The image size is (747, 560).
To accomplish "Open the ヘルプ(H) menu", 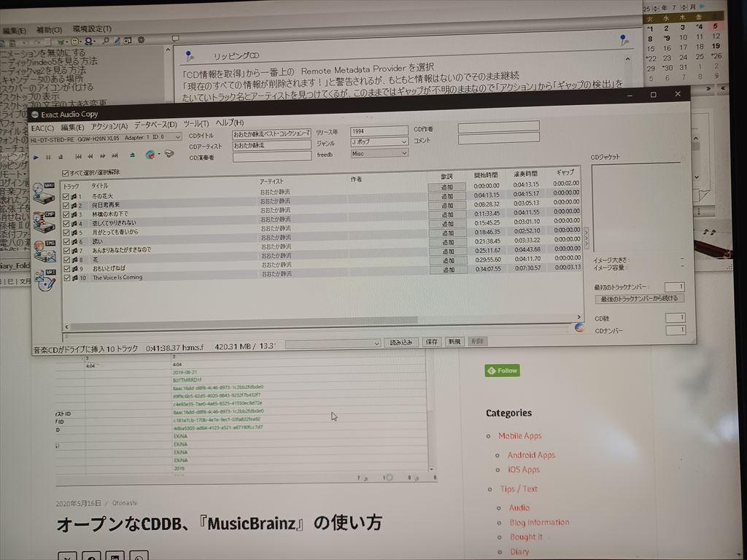I will coord(230,122).
